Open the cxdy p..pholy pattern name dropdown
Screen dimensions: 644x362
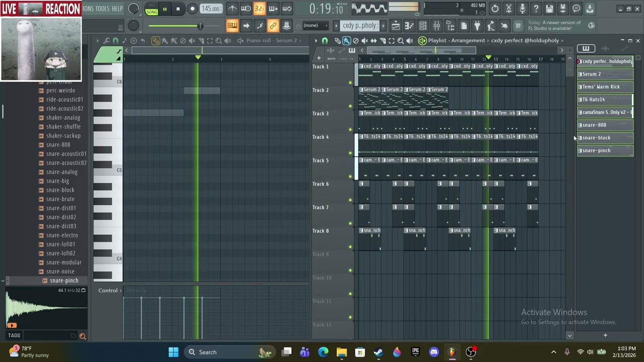359,26
